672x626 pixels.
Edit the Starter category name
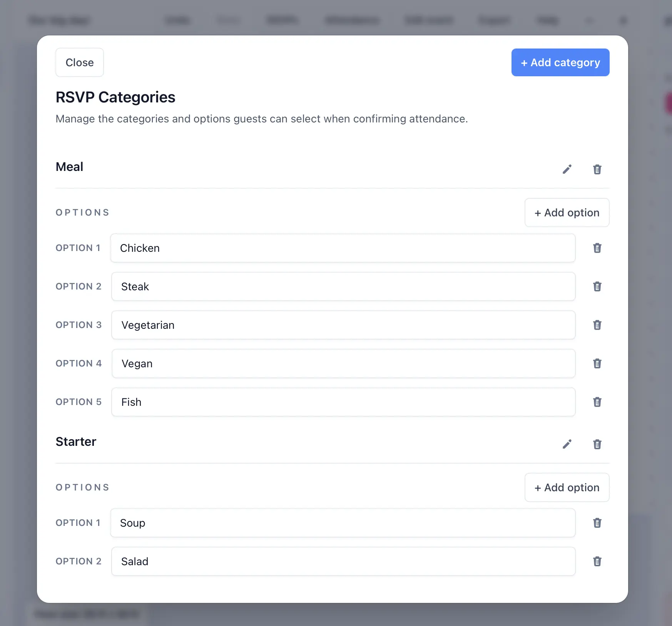click(567, 444)
